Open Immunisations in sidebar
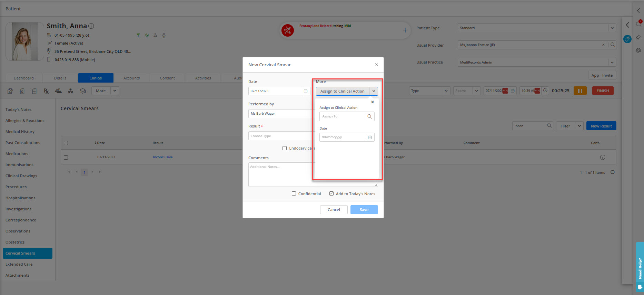The width and height of the screenshot is (644, 295). (x=19, y=165)
